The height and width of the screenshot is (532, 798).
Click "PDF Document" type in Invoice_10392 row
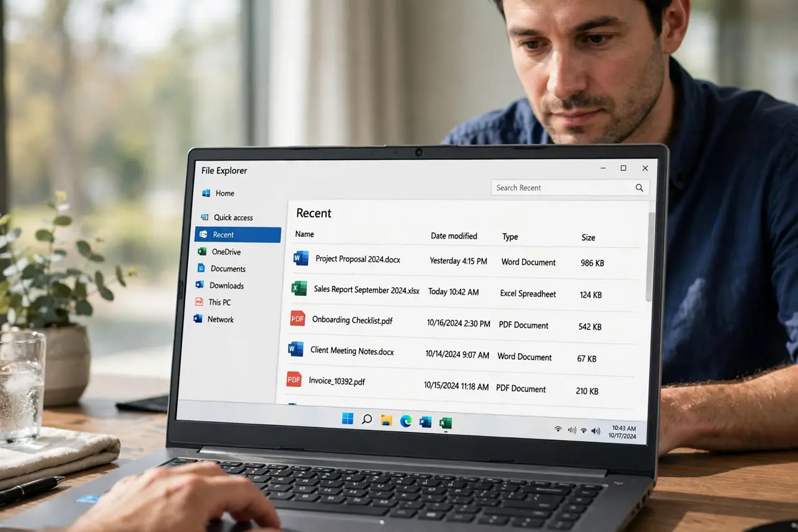[x=521, y=389]
